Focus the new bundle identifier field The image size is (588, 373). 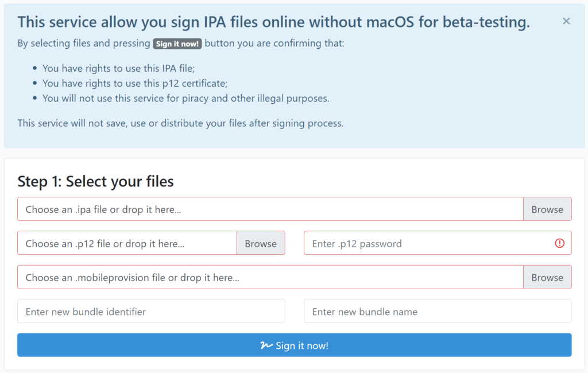[x=151, y=312]
